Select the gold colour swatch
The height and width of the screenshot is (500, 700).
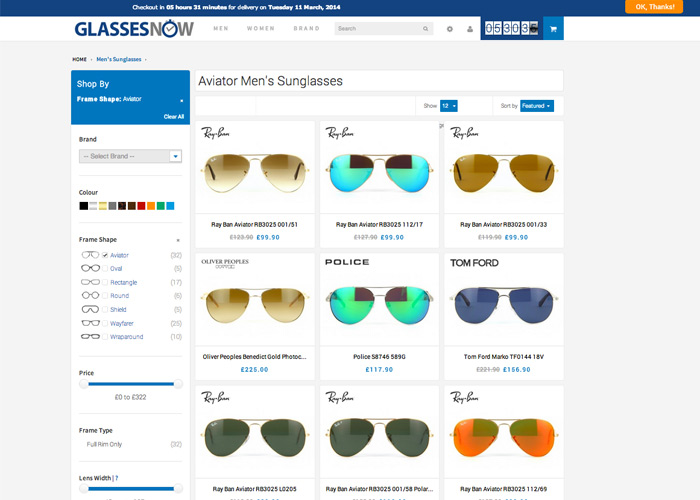click(x=103, y=206)
